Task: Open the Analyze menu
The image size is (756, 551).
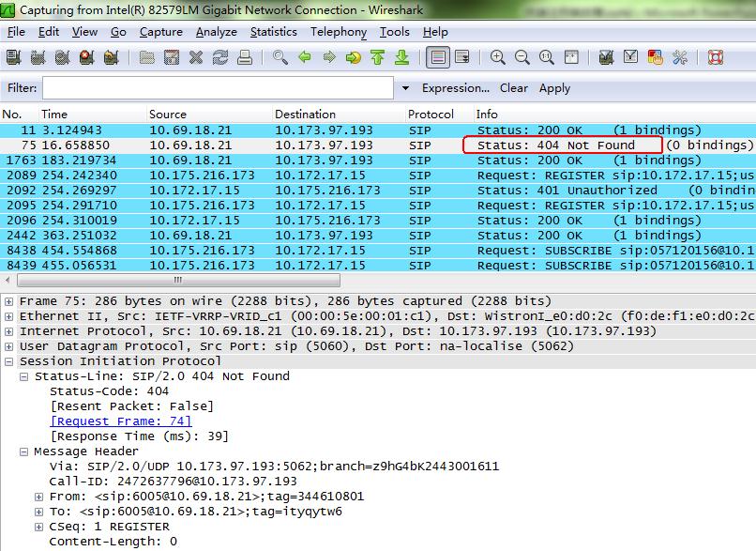Action: click(217, 32)
